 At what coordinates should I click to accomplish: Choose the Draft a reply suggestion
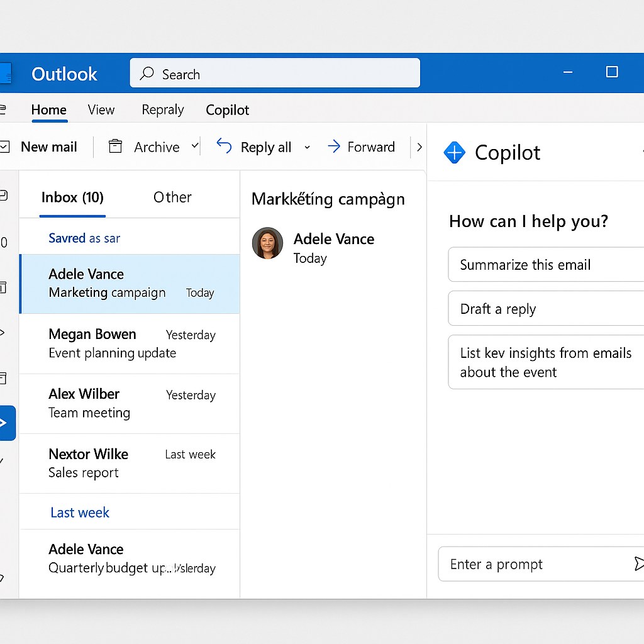click(546, 308)
